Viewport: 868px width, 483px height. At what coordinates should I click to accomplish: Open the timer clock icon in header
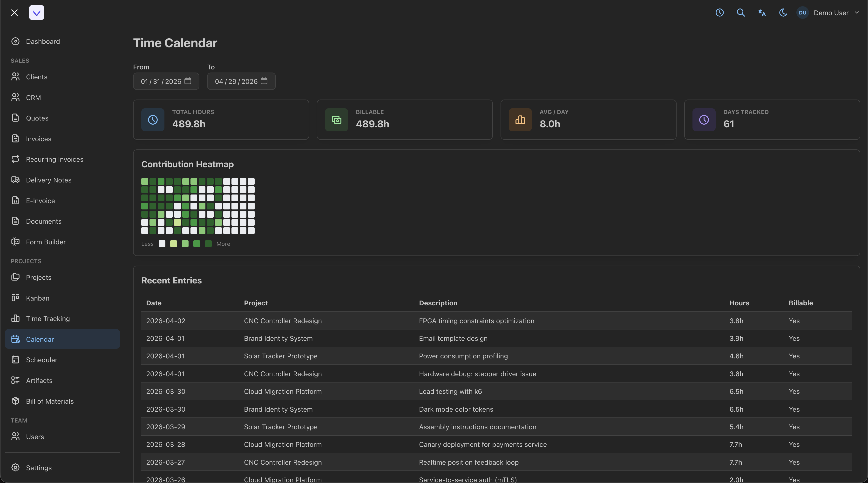tap(719, 13)
